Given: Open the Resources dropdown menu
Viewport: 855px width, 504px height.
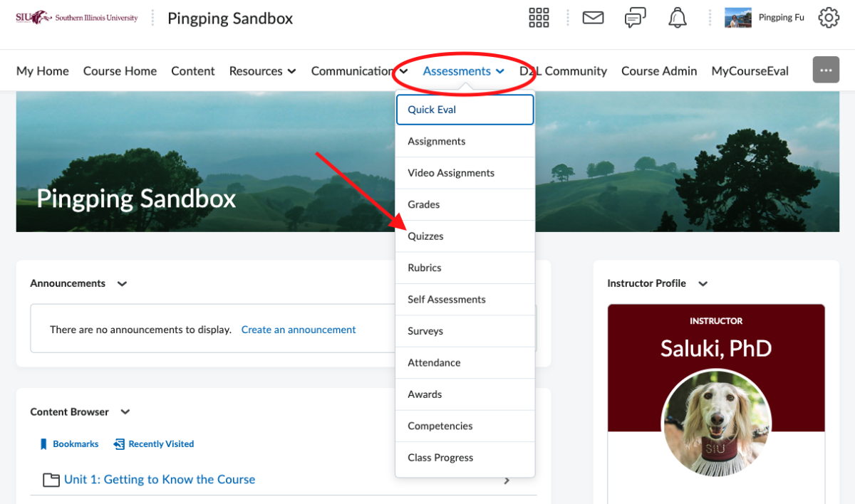Looking at the screenshot, I should click(262, 70).
